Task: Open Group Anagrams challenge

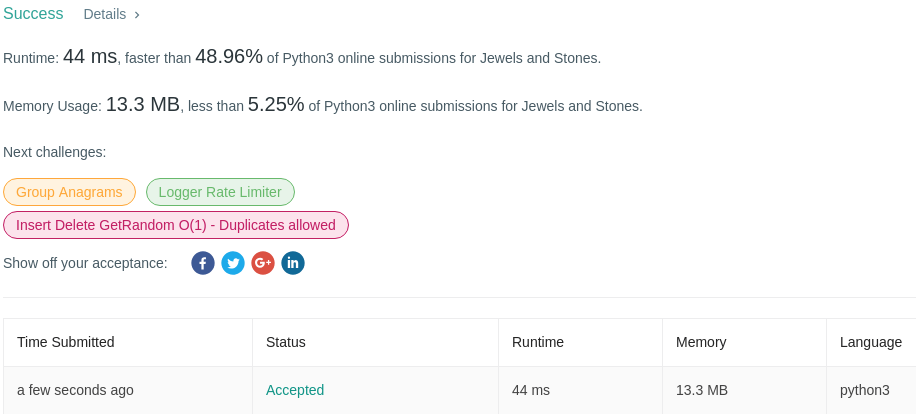Action: click(x=69, y=192)
